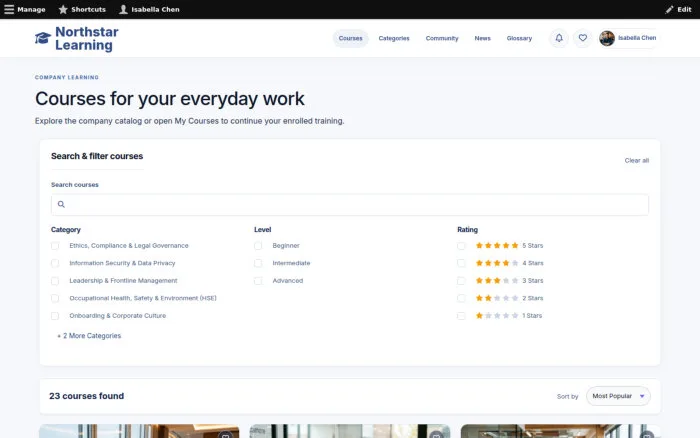Open the favorites heart icon

pos(583,38)
